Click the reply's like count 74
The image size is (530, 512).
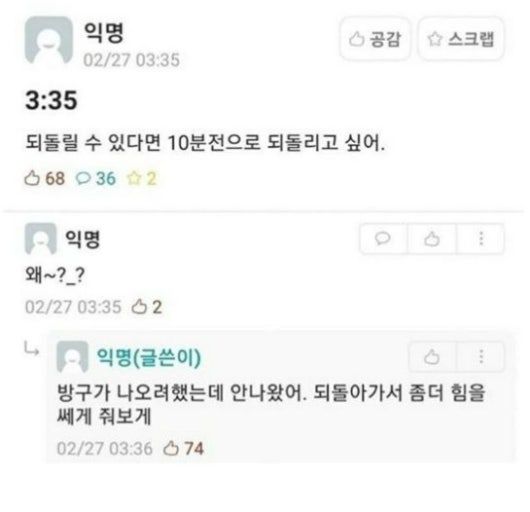(184, 448)
